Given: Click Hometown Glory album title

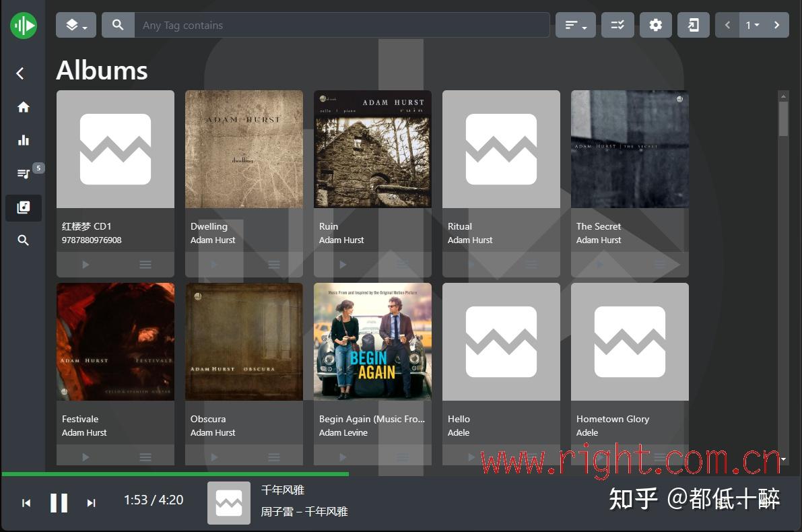Looking at the screenshot, I should pos(613,419).
